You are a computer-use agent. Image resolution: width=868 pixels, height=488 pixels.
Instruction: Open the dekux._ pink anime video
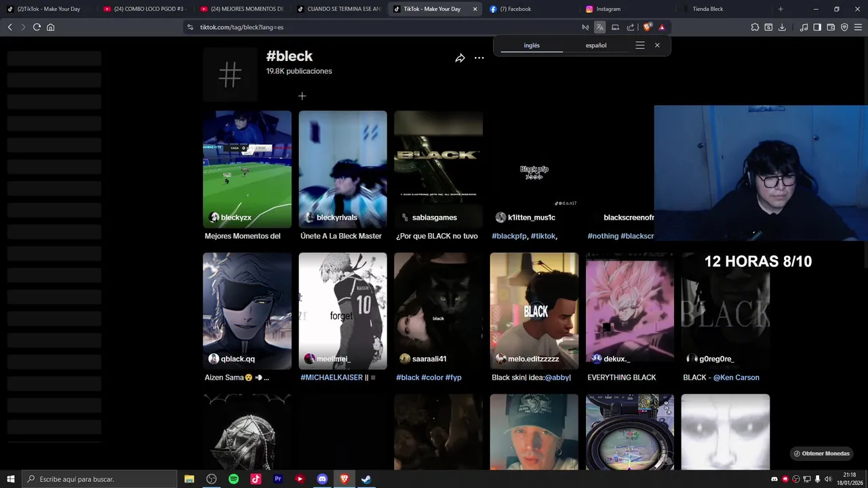pos(630,311)
